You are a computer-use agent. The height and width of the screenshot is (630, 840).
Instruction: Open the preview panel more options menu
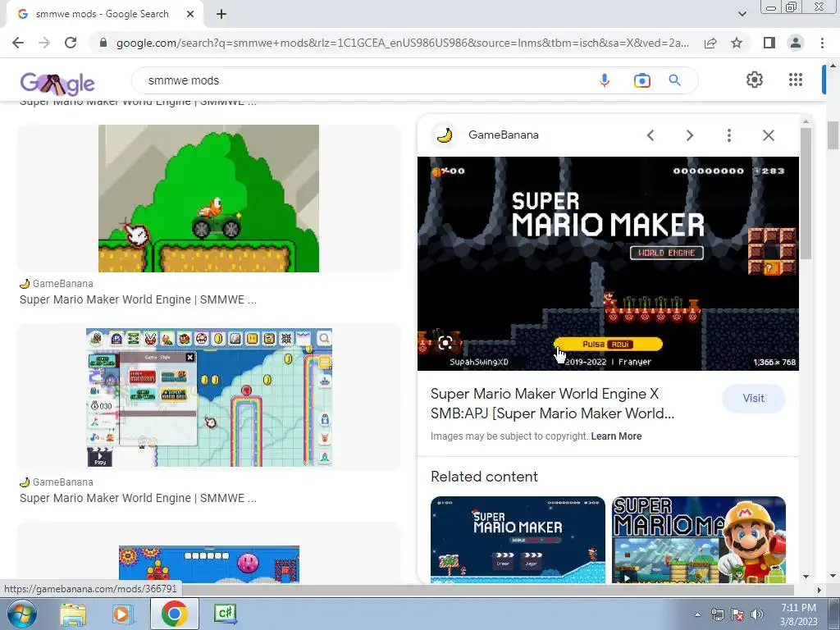click(x=729, y=135)
